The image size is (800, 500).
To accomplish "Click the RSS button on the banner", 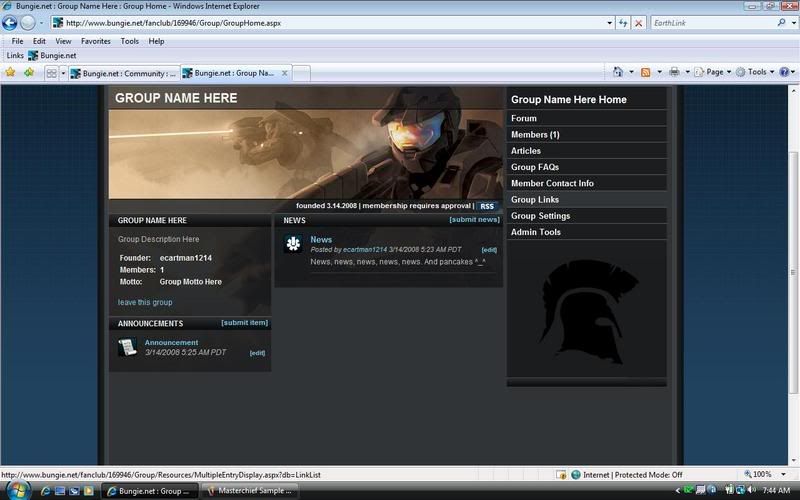I will (486, 206).
